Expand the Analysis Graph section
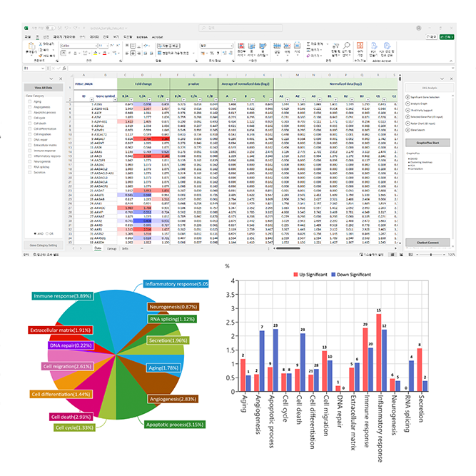Image resolution: width=476 pixels, height=476 pixels. tap(407, 103)
